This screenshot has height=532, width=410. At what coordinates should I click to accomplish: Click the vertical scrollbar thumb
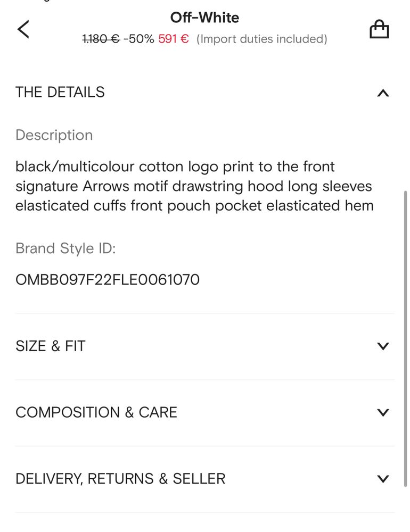pyautogui.click(x=405, y=338)
